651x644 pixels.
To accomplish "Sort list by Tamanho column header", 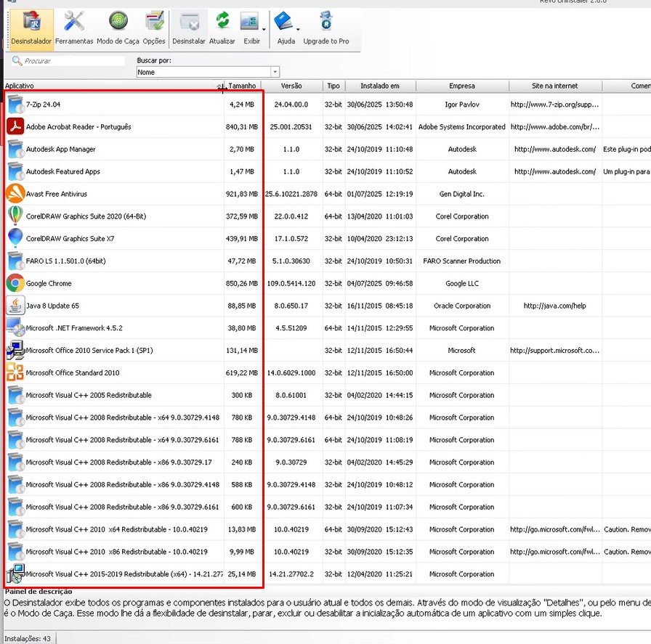I will pos(242,86).
